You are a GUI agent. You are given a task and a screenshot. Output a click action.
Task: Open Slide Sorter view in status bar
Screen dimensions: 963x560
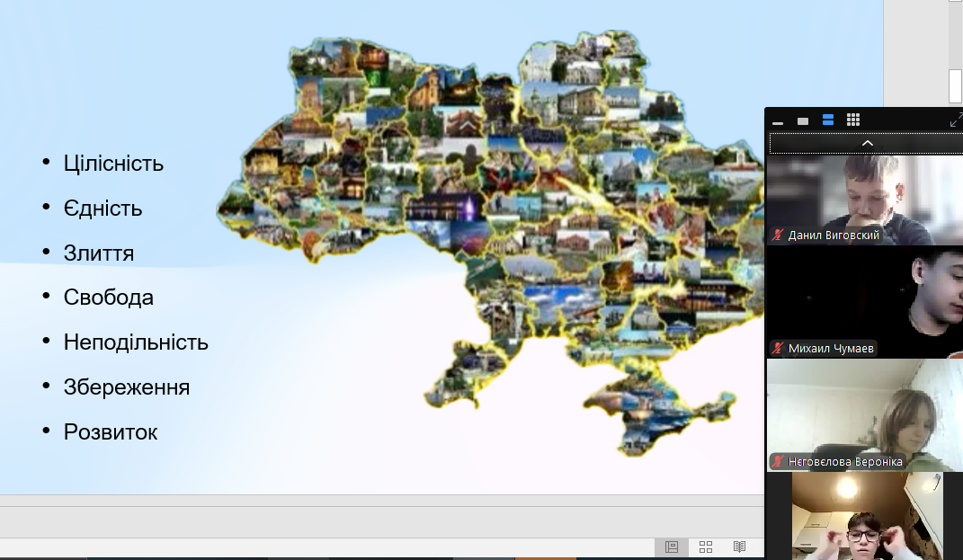(706, 547)
